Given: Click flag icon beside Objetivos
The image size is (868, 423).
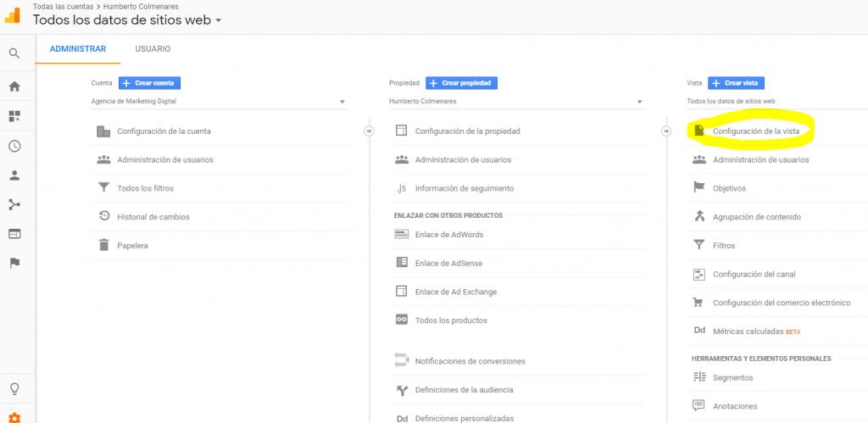Looking at the screenshot, I should tap(699, 187).
